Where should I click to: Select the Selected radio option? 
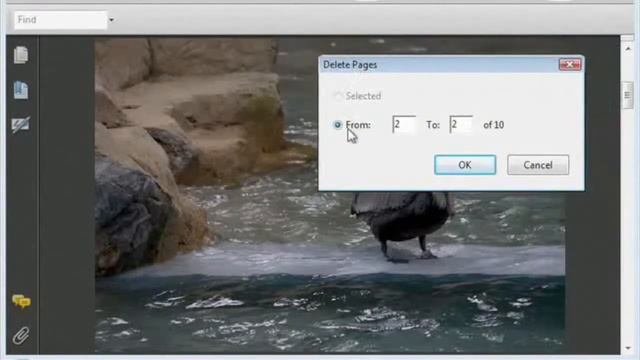[338, 96]
